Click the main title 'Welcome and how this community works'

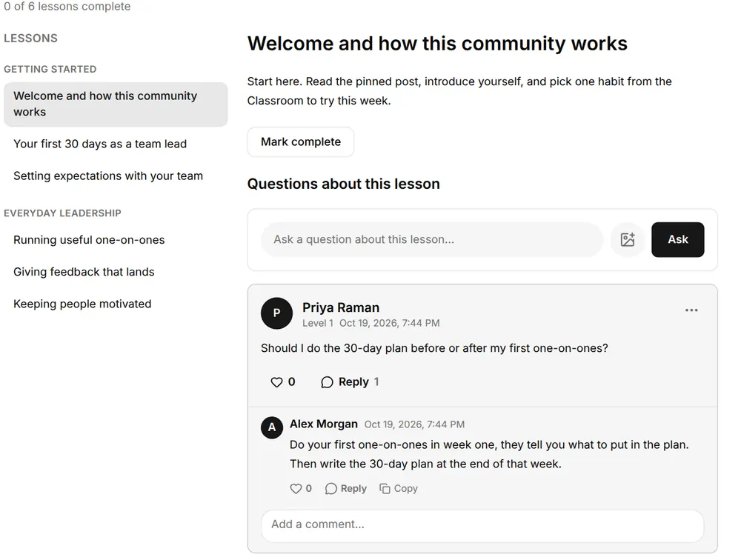[437, 44]
